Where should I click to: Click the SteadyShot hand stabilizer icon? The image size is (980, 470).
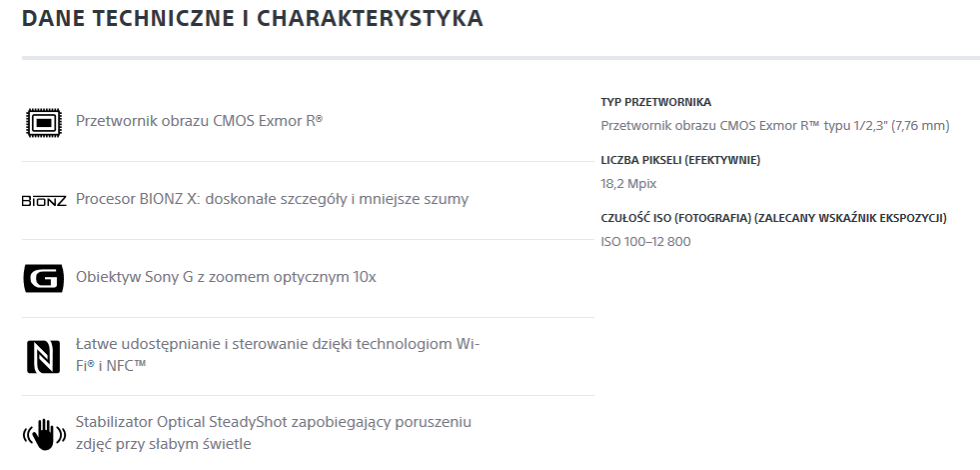44,435
